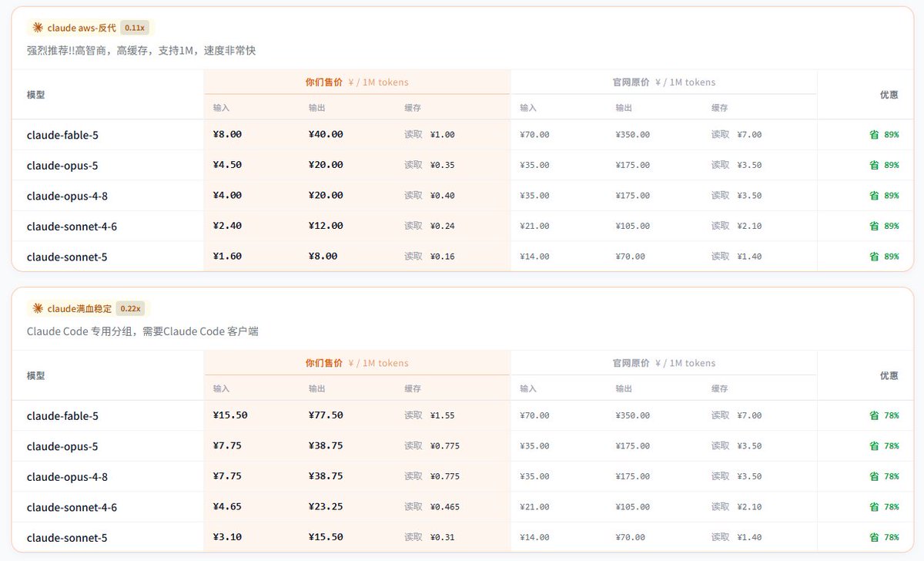Click the ¥4.50 input price

[x=227, y=165]
